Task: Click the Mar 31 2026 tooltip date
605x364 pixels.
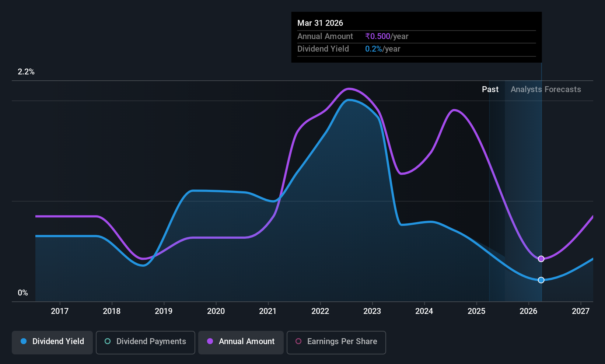Action: click(320, 23)
